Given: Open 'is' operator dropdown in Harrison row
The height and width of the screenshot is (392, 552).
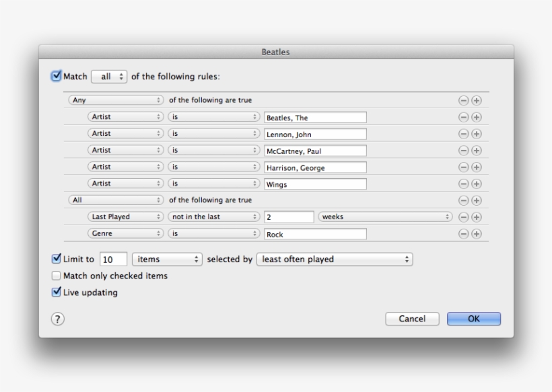Looking at the screenshot, I should pos(213,167).
